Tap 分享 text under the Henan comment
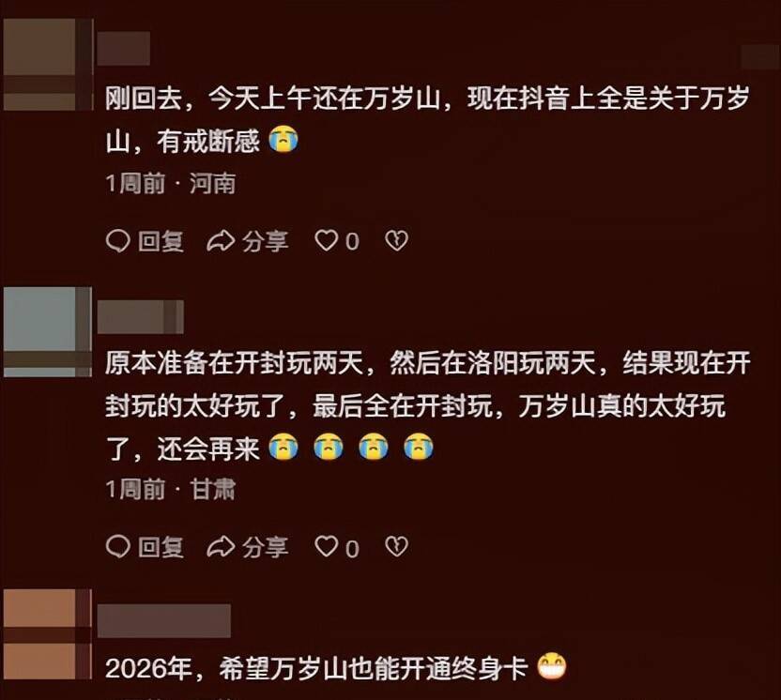 (x=266, y=241)
